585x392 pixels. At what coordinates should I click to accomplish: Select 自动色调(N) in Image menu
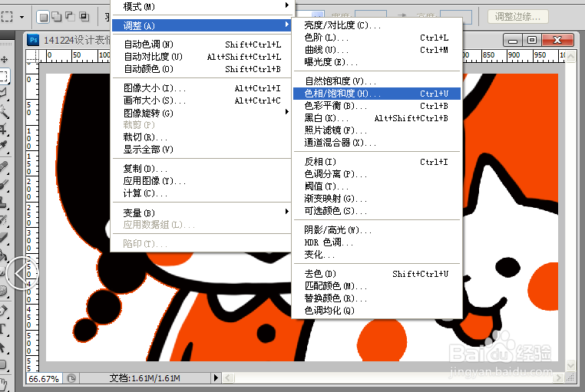pos(201,44)
